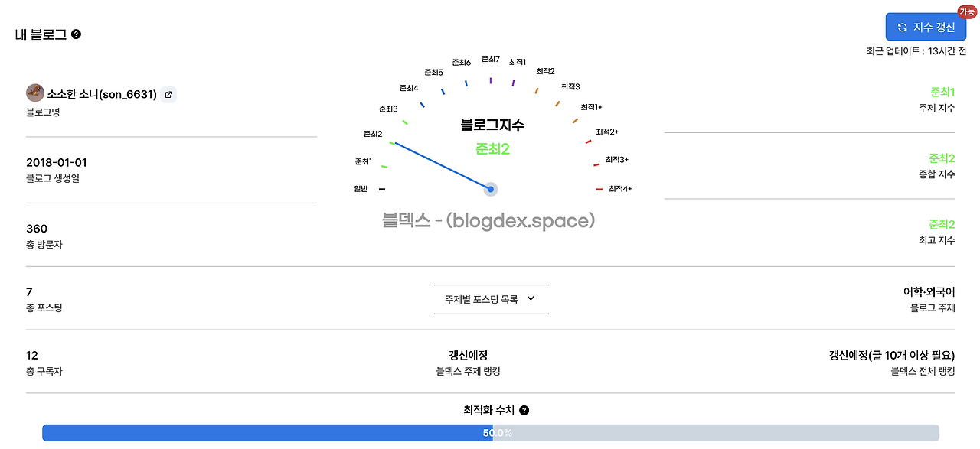Click the 일반 tick mark on the gauge

(x=381, y=188)
